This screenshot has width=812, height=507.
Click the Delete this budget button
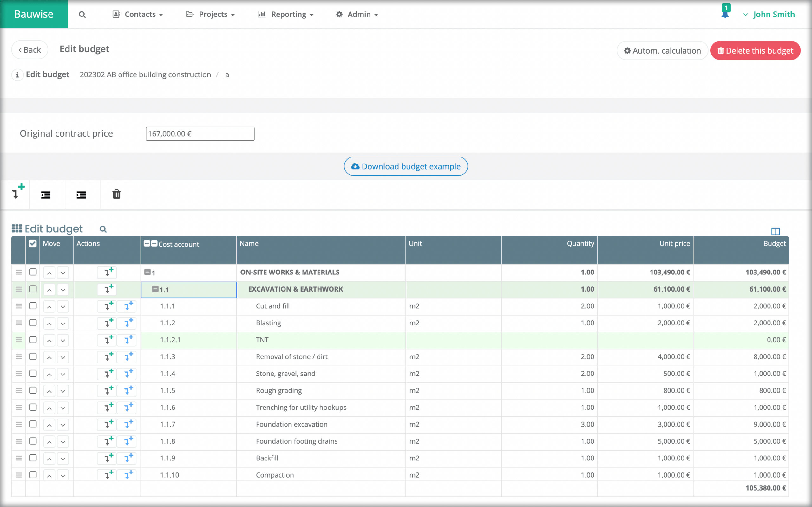click(x=755, y=50)
